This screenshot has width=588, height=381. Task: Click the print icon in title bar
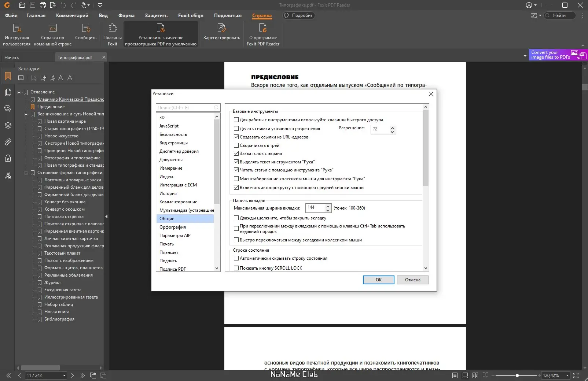[43, 5]
